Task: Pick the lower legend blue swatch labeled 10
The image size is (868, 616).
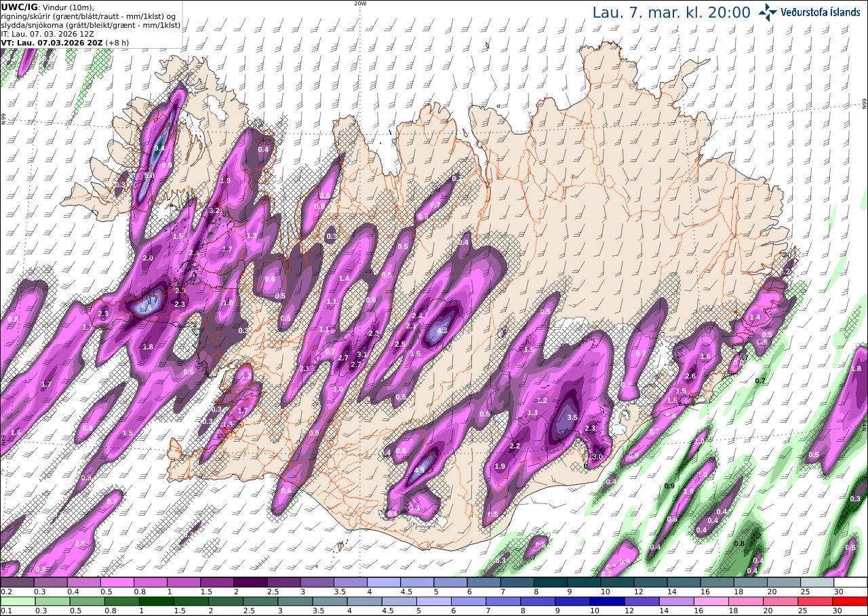Action: tap(608, 601)
